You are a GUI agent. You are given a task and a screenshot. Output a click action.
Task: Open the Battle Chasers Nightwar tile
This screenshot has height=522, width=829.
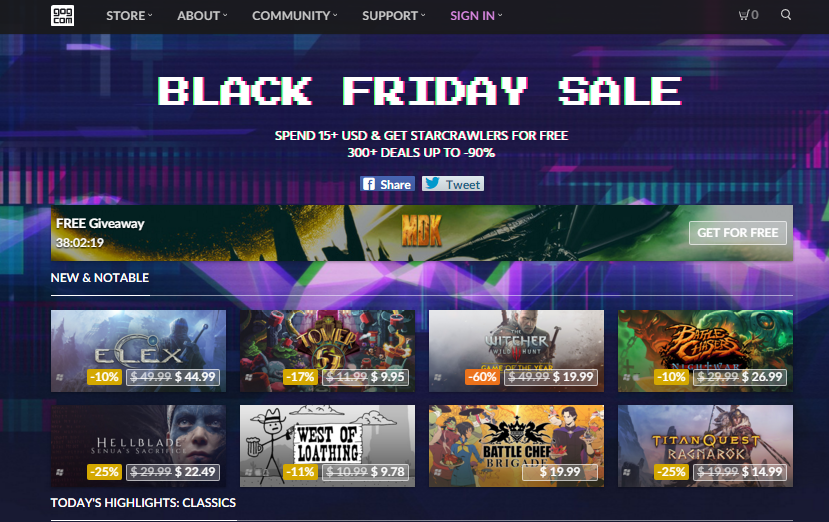pos(705,351)
